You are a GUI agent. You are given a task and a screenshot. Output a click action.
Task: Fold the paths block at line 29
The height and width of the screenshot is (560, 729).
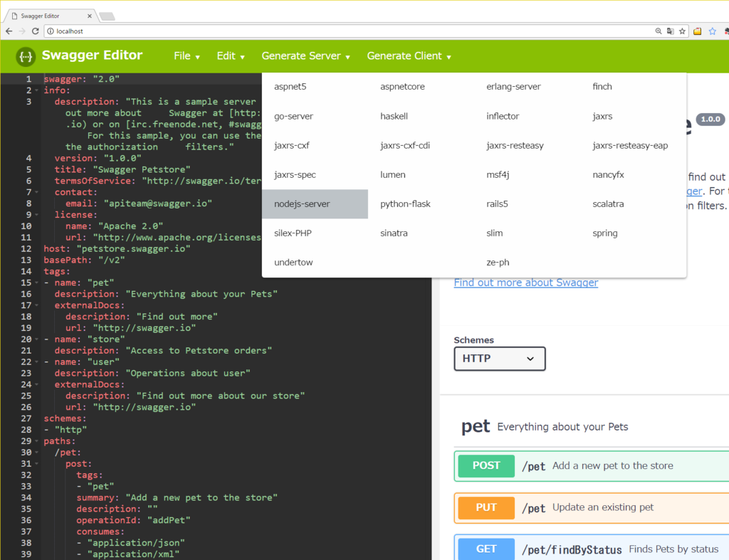[37, 441]
